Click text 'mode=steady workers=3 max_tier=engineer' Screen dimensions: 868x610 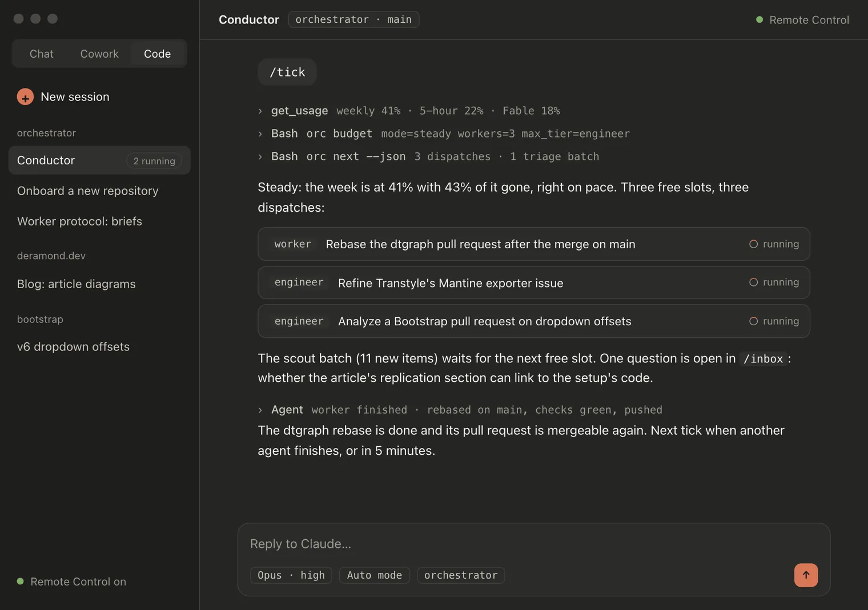click(505, 134)
